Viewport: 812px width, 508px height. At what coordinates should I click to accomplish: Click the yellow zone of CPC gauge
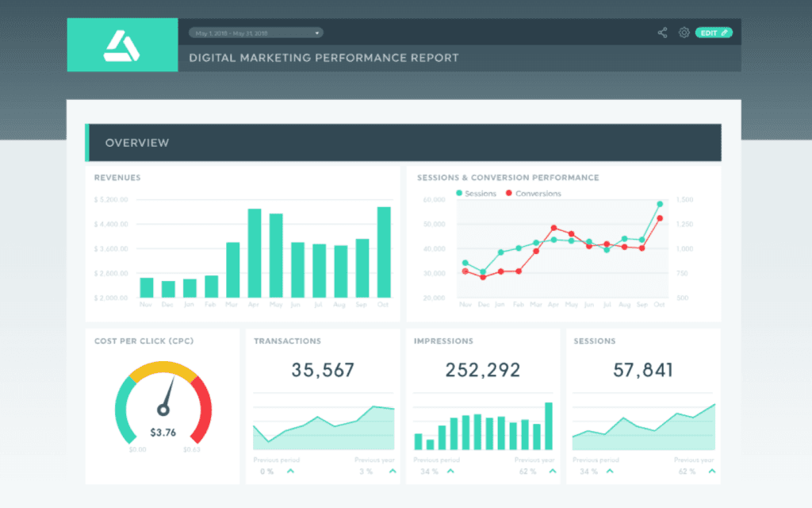163,368
